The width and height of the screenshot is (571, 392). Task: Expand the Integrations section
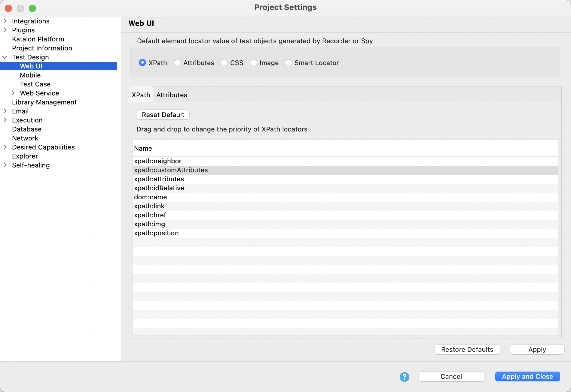tap(5, 21)
